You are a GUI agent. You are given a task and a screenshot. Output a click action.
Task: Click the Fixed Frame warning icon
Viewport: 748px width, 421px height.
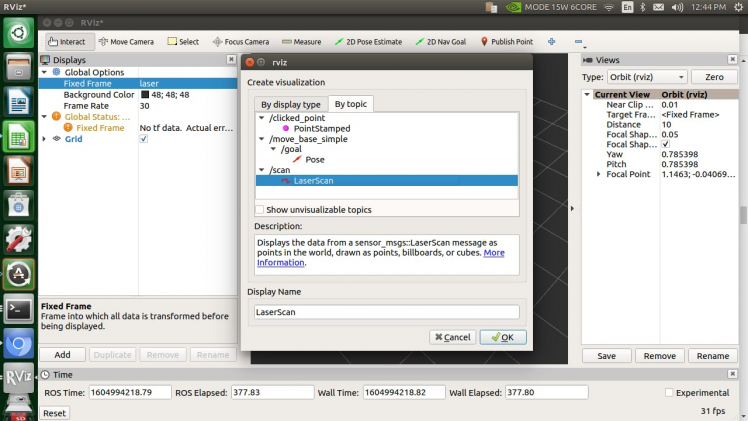point(68,127)
